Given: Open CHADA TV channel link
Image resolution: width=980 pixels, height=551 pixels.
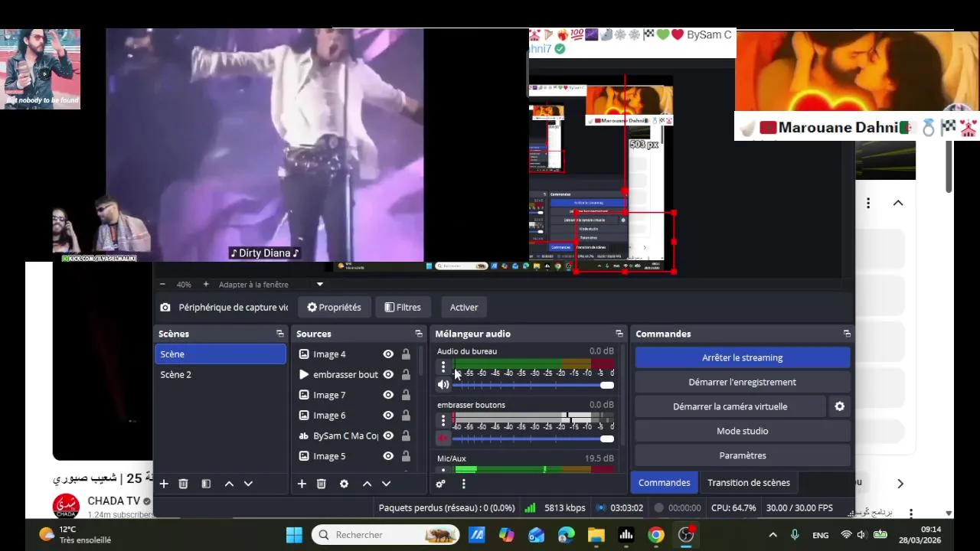Looking at the screenshot, I should tap(113, 501).
